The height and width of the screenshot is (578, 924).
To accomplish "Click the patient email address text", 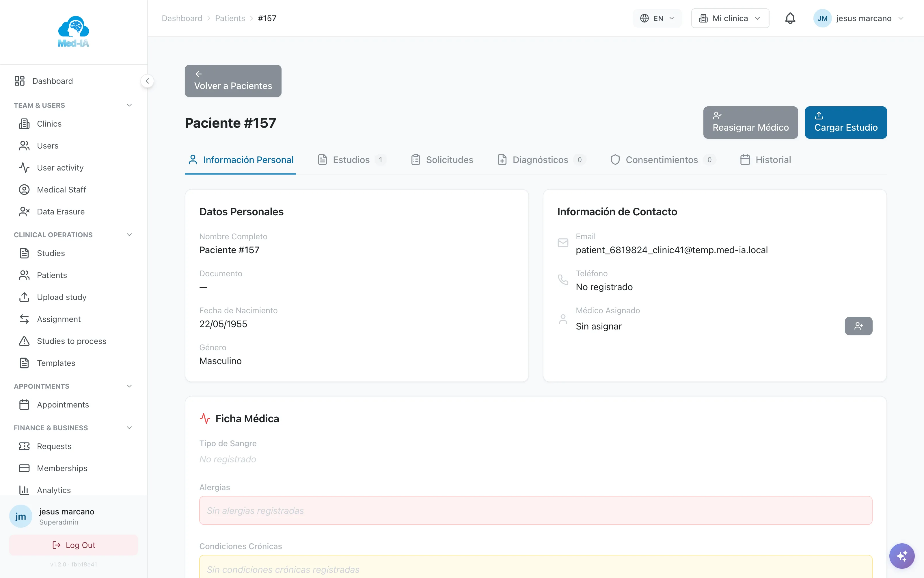I will click(x=672, y=250).
